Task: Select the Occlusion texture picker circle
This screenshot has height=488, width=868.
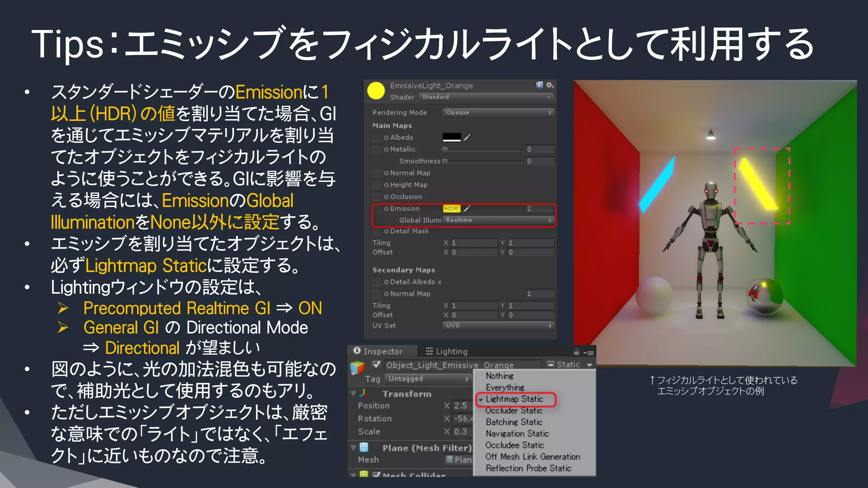Action: [386, 197]
